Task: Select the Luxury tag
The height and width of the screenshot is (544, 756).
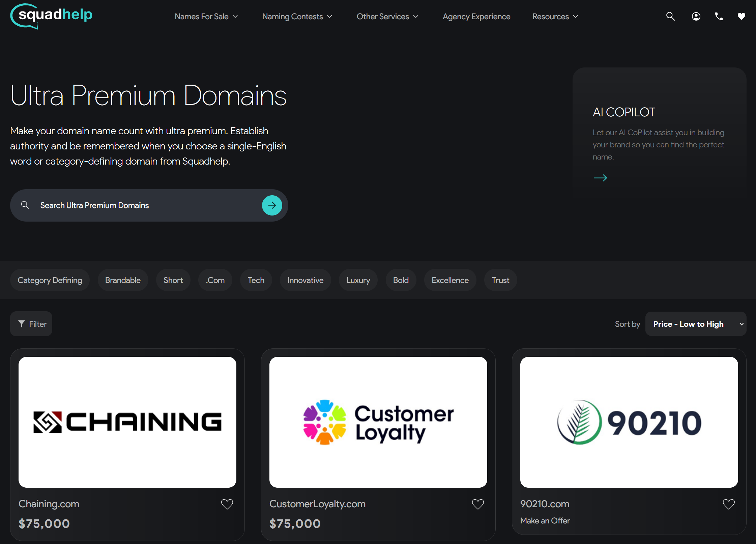Action: pos(358,280)
